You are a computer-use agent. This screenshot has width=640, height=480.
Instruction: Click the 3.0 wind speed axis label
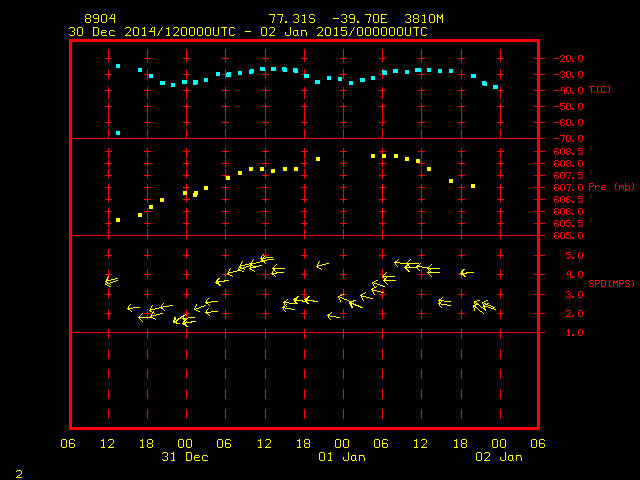coord(575,295)
